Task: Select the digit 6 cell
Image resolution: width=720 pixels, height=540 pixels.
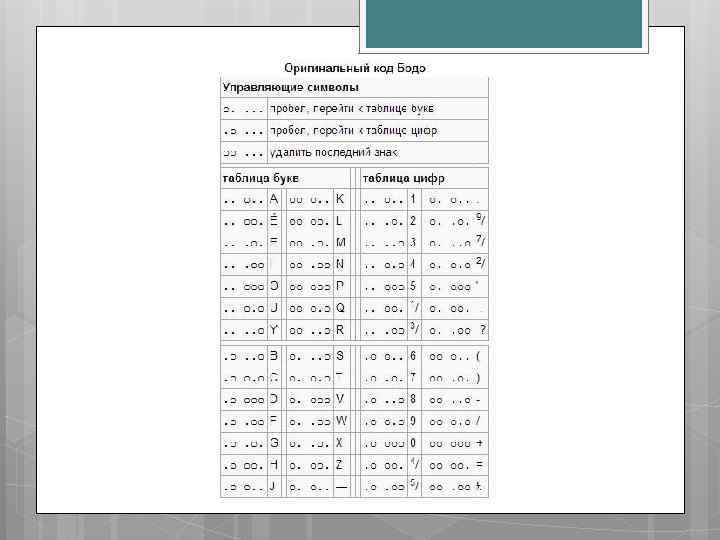Action: (413, 356)
